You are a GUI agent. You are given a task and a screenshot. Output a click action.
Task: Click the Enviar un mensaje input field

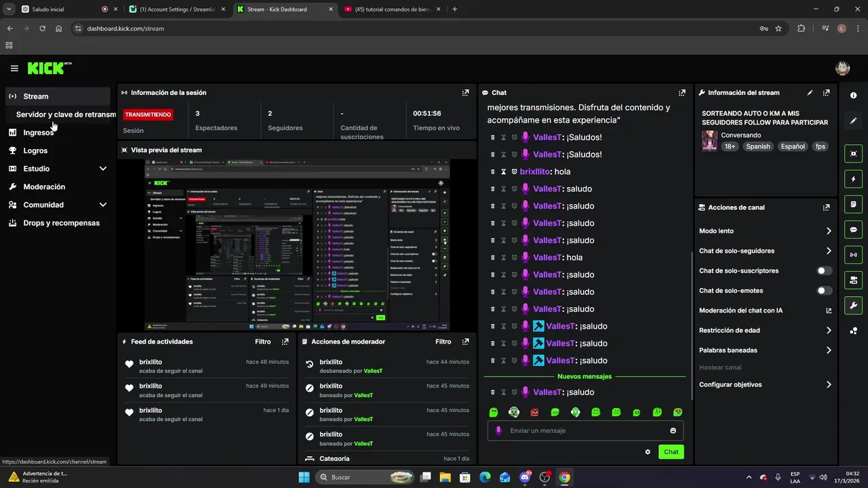point(585,430)
